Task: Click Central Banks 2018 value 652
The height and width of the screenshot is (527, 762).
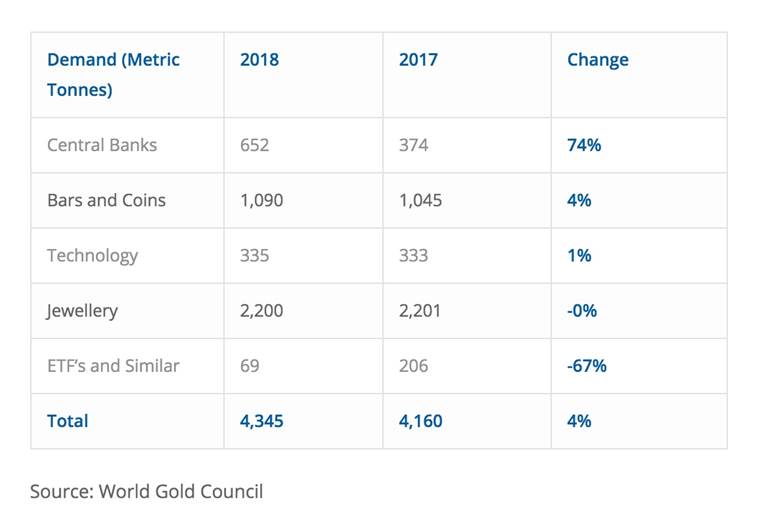Action: [x=254, y=145]
